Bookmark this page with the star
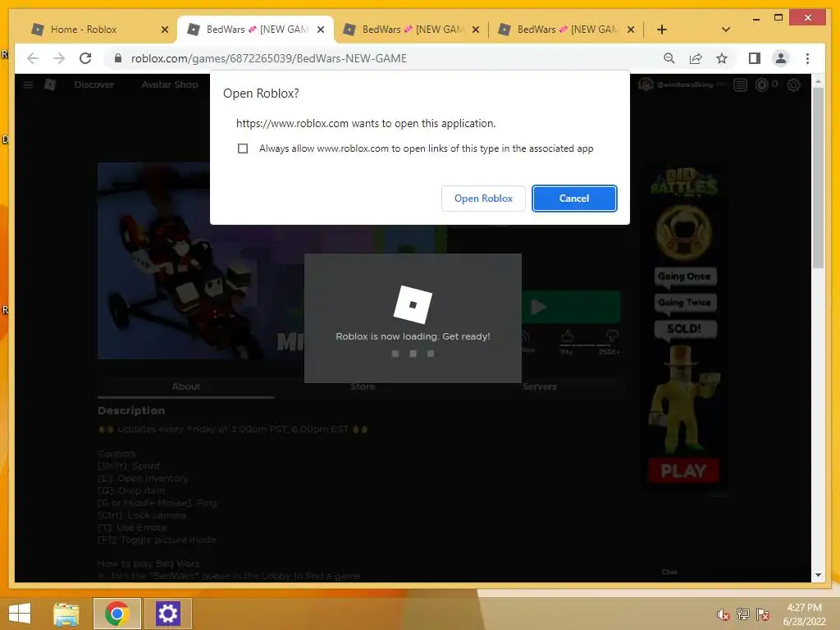This screenshot has height=630, width=840. coord(722,58)
